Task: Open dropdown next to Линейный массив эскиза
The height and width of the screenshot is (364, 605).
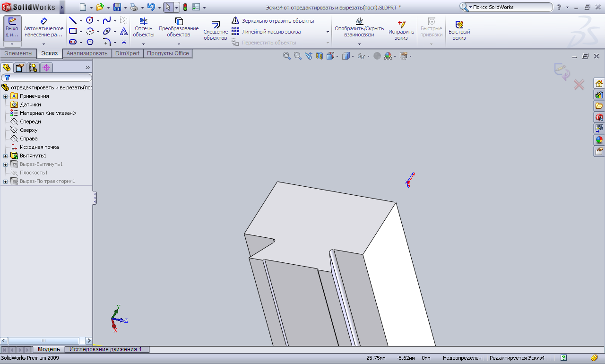Action: tap(328, 32)
